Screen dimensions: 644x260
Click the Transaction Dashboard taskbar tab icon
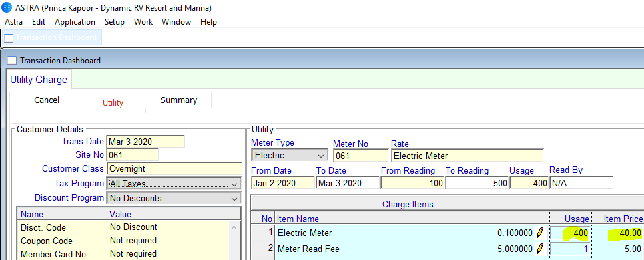(9, 38)
